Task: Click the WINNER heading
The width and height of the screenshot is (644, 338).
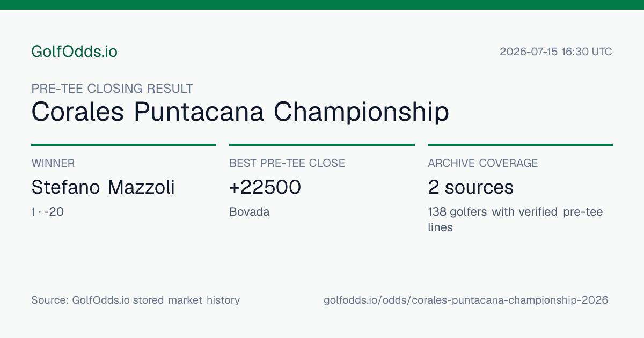Action: click(x=53, y=163)
